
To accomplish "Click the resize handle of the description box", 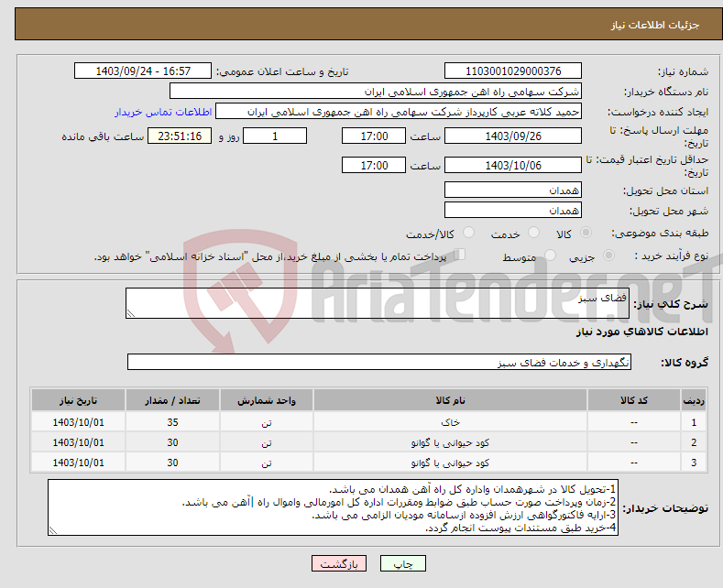I will point(131,314).
